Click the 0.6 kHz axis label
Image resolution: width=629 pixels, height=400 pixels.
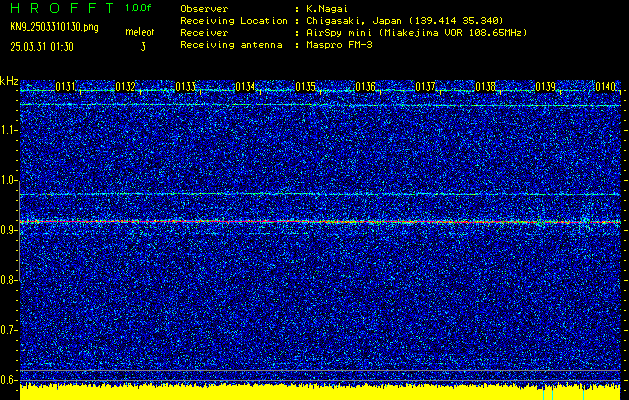(x=8, y=380)
